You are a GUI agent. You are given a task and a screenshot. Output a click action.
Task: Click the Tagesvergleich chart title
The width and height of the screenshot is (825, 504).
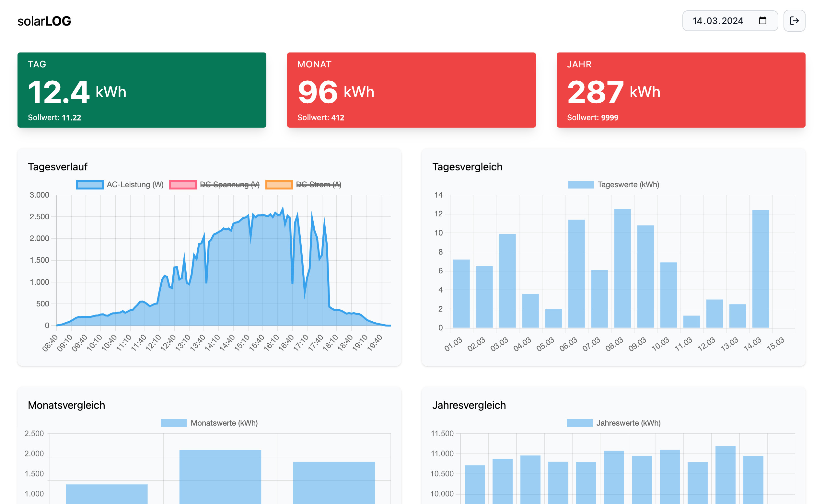(x=467, y=167)
